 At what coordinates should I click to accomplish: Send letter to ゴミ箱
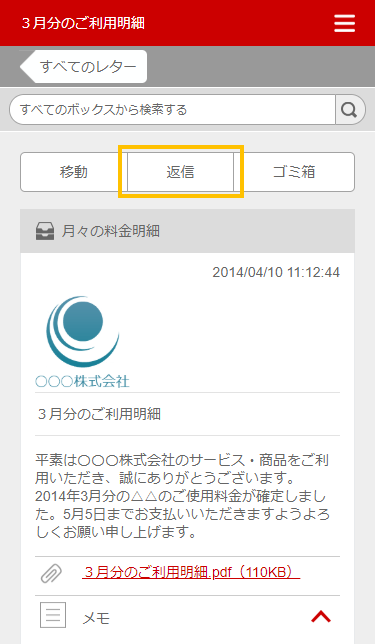(x=294, y=172)
